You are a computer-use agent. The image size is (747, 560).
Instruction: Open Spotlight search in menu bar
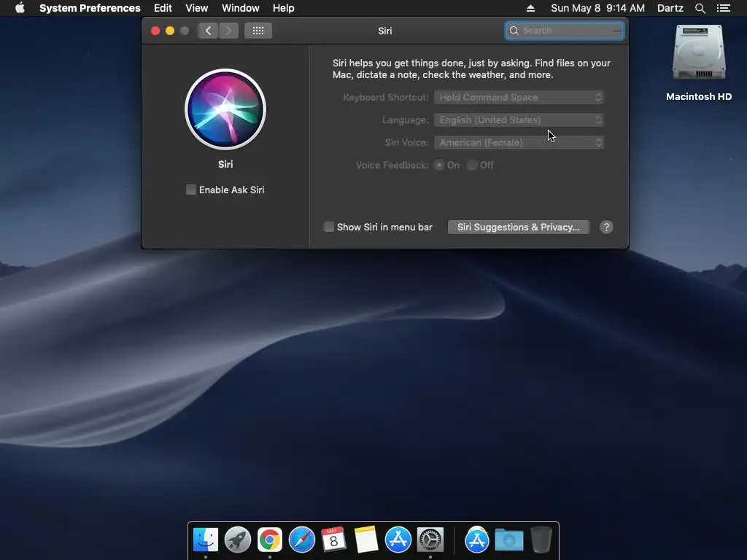pos(700,8)
